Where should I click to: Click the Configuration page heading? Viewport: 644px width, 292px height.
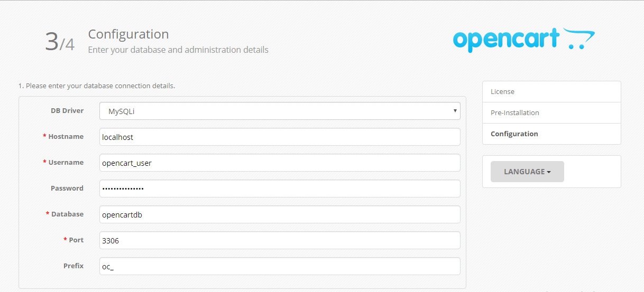pos(128,34)
